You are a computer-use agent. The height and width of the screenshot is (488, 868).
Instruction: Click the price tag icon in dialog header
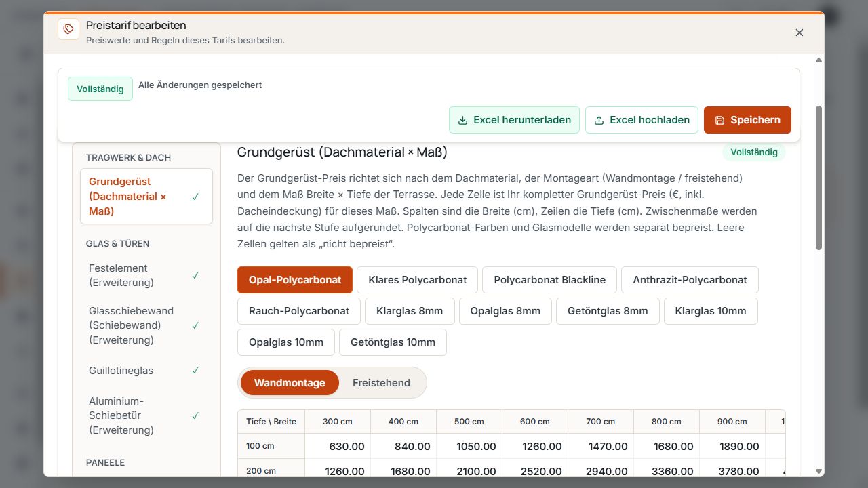pos(68,29)
